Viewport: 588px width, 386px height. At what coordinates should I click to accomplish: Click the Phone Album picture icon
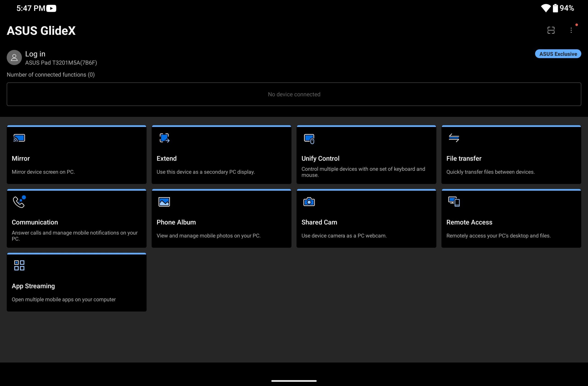pyautogui.click(x=164, y=202)
